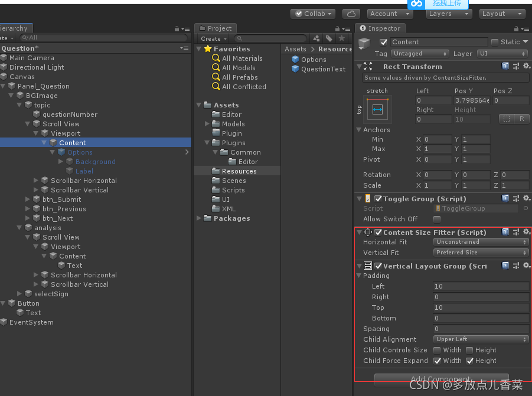
Task: Open ToggleGroup script object picker circle
Action: click(x=526, y=208)
